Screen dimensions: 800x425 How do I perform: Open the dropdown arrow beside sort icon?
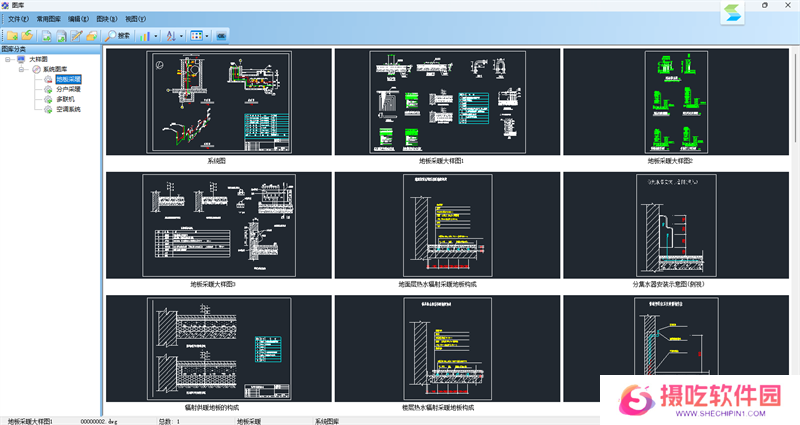(181, 36)
